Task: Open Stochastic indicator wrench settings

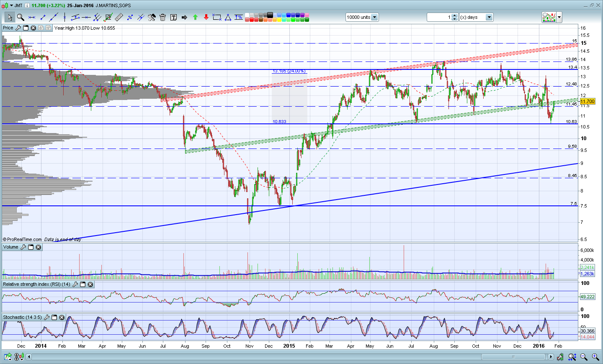Action: tap(46, 318)
